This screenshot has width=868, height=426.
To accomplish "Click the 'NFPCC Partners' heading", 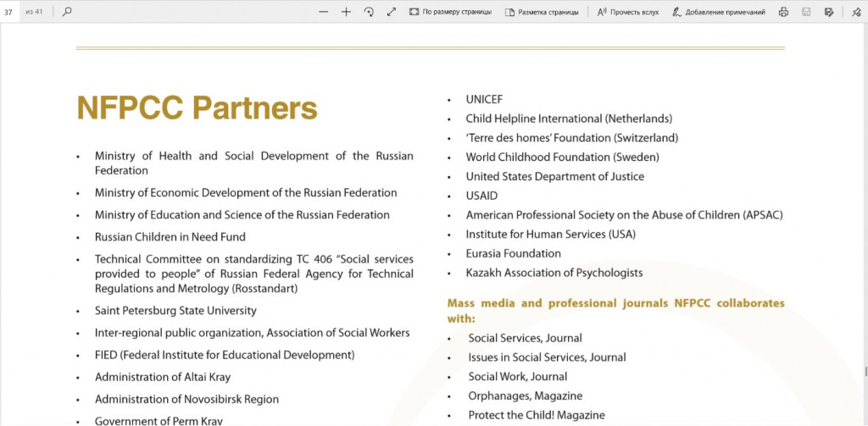I will point(197,108).
